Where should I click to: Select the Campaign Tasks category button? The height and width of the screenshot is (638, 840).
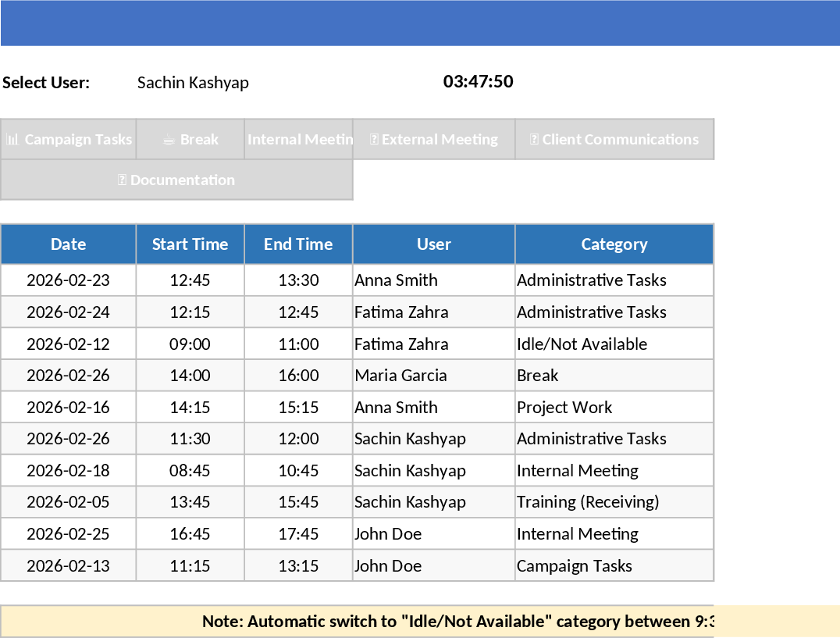(68, 139)
